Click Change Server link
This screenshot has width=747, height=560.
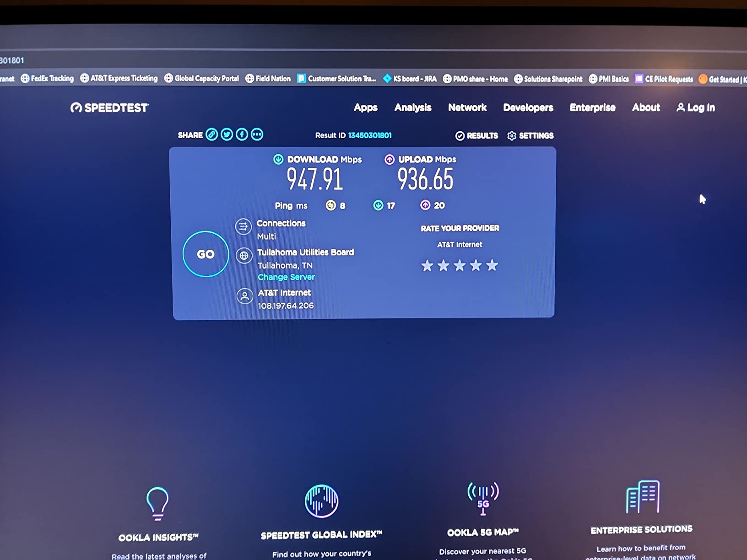287,277
